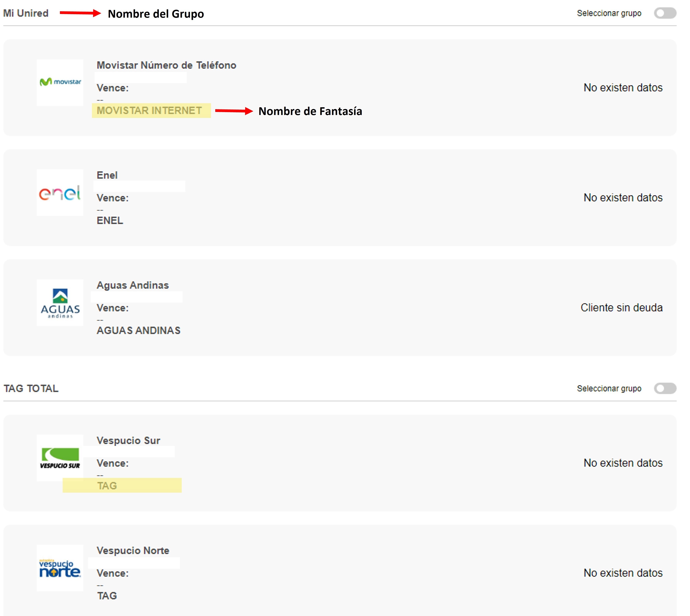Viewport: 690px width, 616px height.
Task: Click the Enel logo icon
Action: click(x=60, y=193)
